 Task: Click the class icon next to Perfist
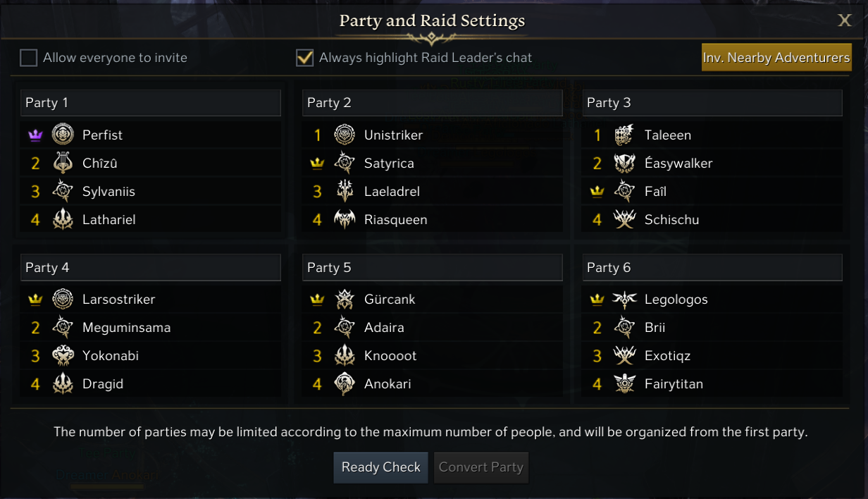tap(63, 135)
